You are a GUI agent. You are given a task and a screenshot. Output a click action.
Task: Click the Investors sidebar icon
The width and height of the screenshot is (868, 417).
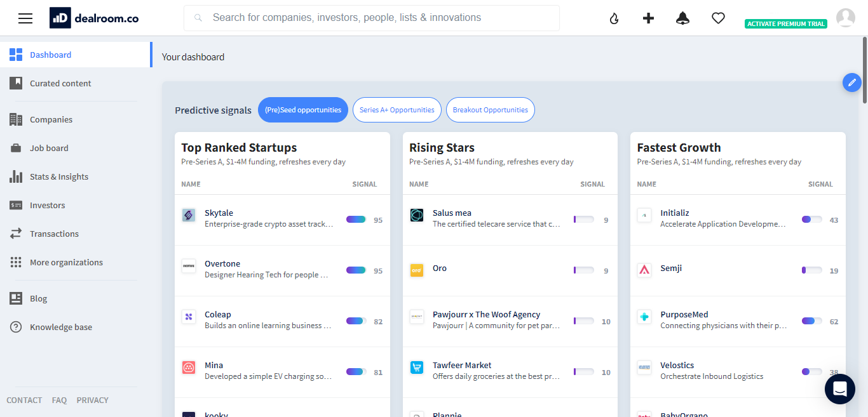tap(15, 205)
